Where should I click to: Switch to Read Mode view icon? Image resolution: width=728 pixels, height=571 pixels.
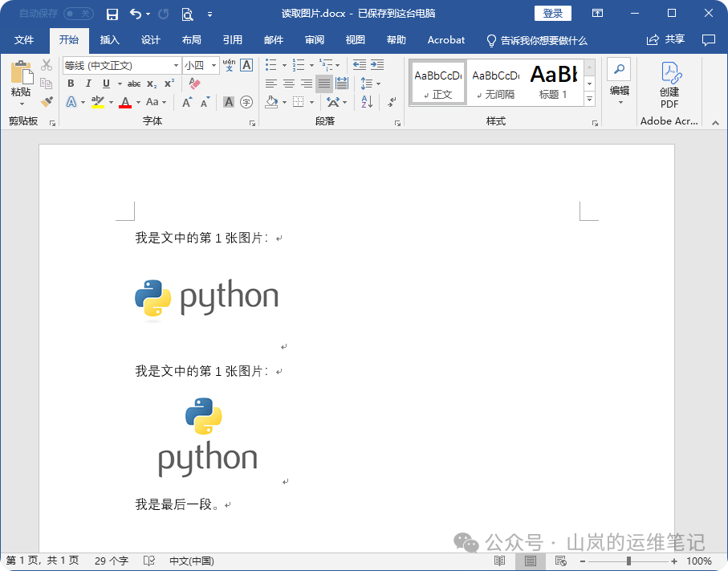point(499,561)
